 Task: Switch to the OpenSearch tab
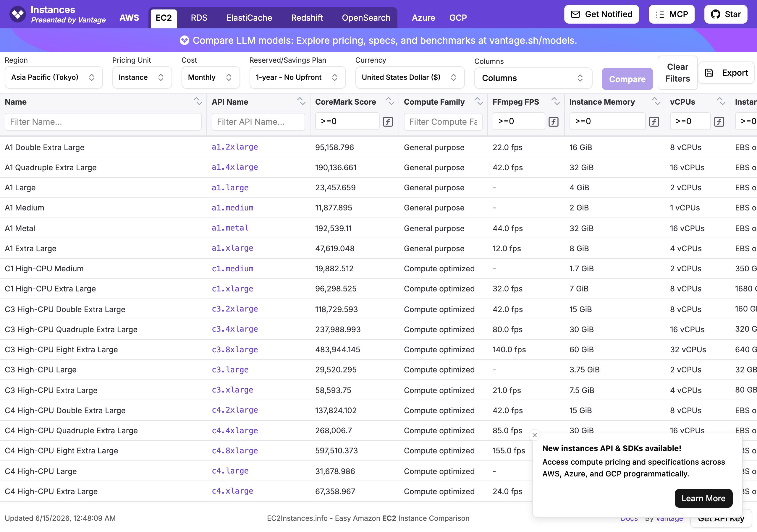tap(366, 18)
